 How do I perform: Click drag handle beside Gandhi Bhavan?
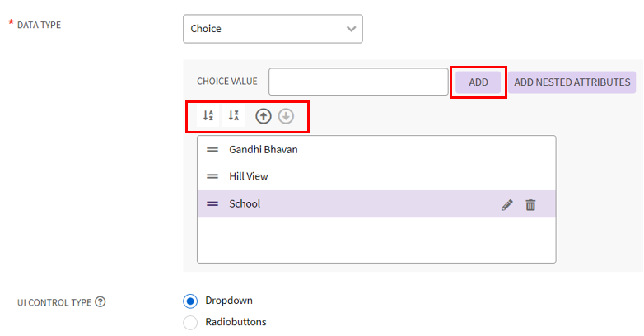tap(212, 150)
